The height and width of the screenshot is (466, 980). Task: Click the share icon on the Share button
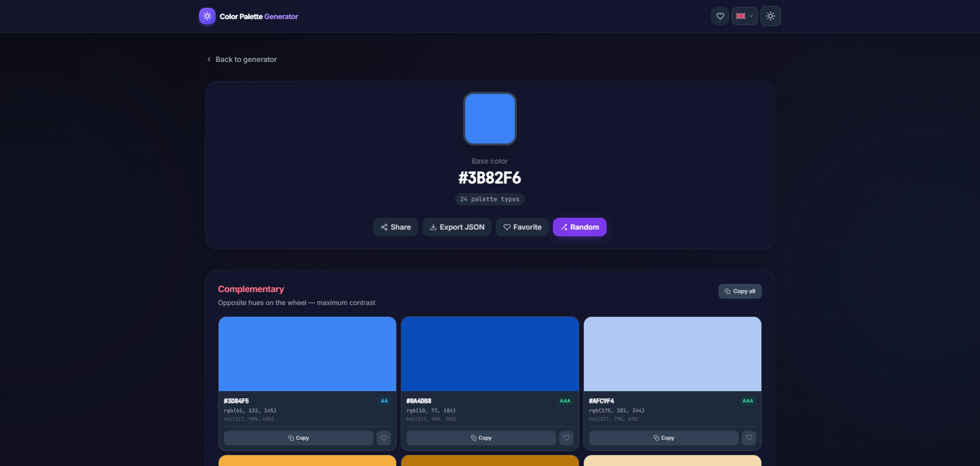[x=384, y=227]
